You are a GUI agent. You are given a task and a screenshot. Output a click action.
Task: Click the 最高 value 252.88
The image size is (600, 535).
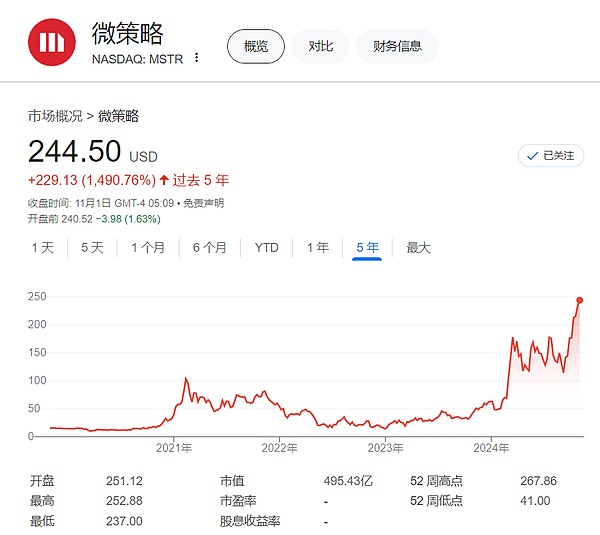pos(124,501)
